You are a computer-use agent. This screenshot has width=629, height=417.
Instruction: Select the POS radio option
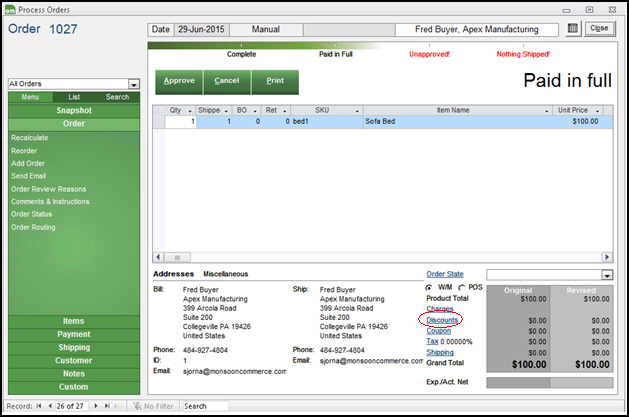coord(461,287)
